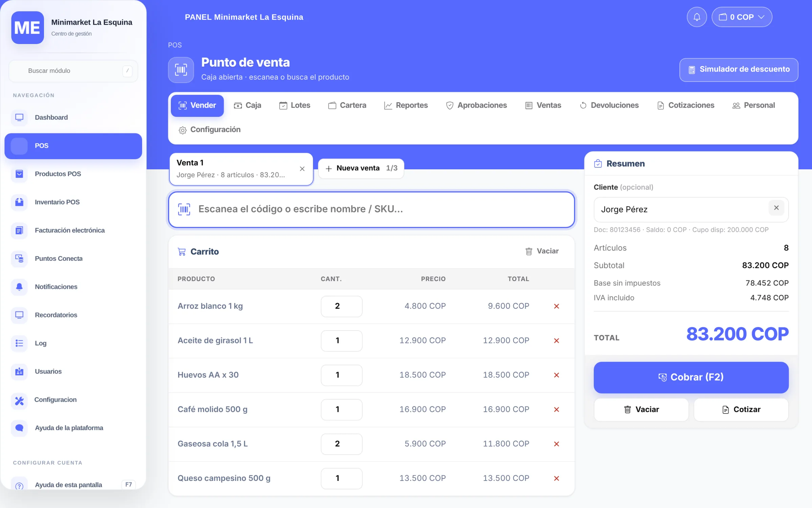This screenshot has width=812, height=508.
Task: Open Usuarios in the sidebar
Action: [x=73, y=372]
